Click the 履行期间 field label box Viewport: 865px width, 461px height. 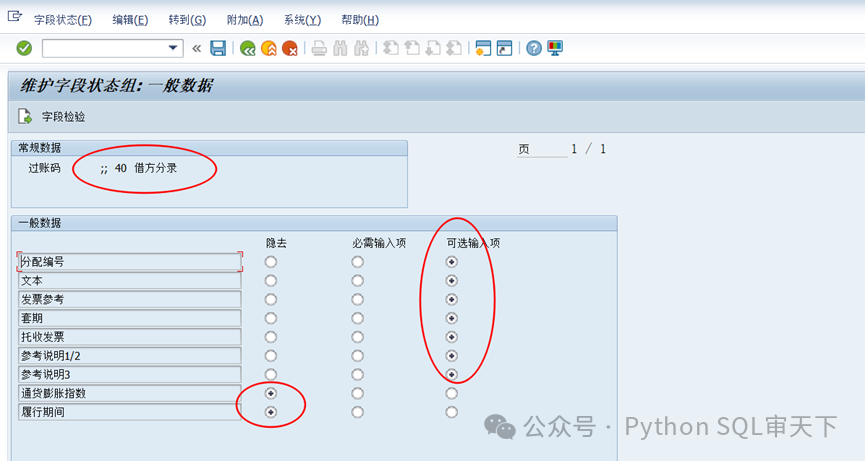click(130, 412)
